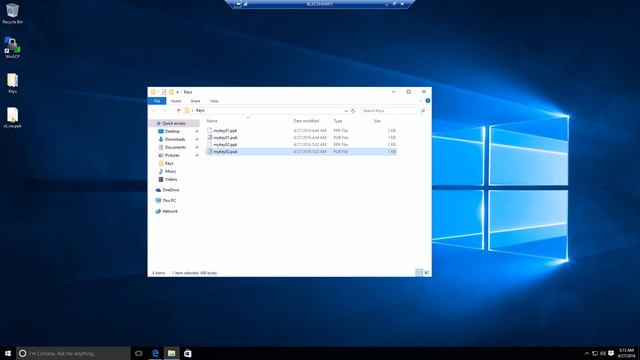Open Pictures in the navigation pane
Viewport: 640px width, 360px height.
tap(172, 156)
